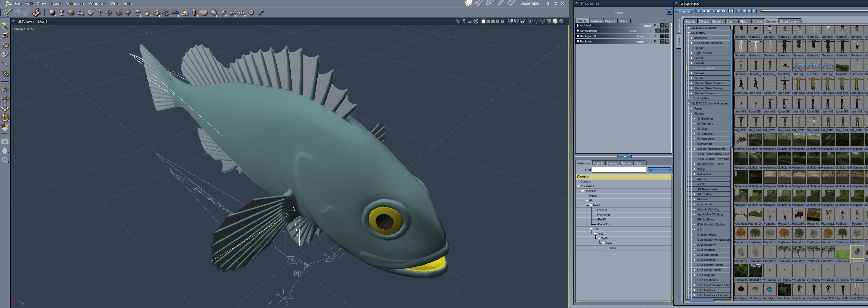Switch viewport to single view layout

[x=483, y=21]
